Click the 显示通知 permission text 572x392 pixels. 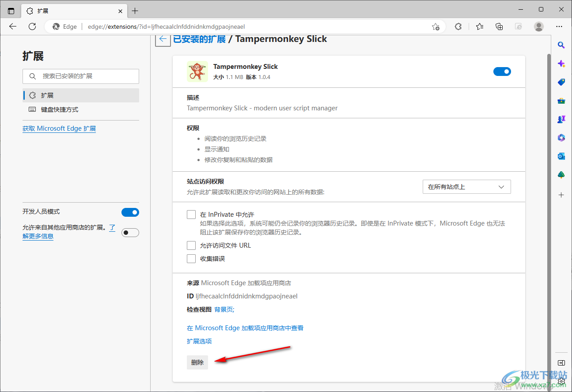pos(217,149)
